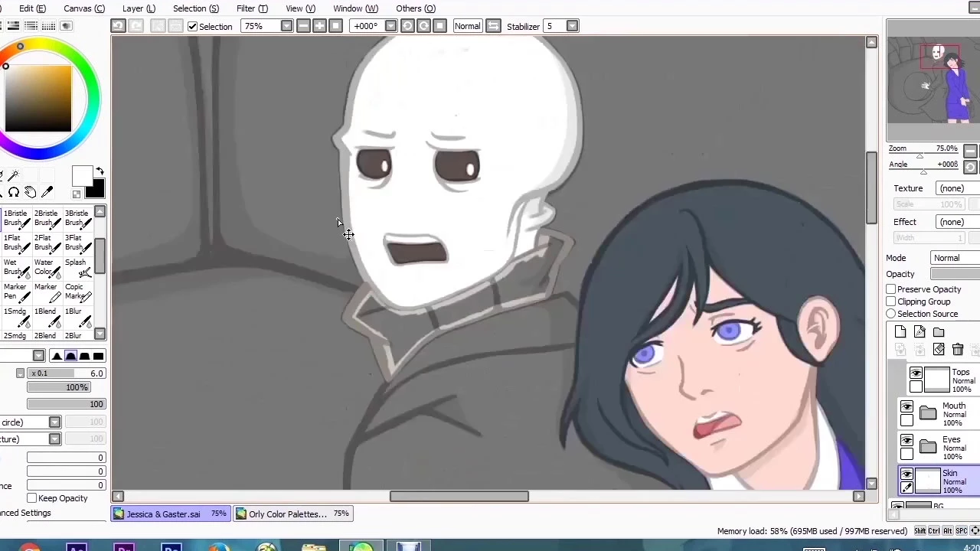The height and width of the screenshot is (551, 980).
Task: Open the Stabilizer value dropdown
Action: [x=572, y=26]
